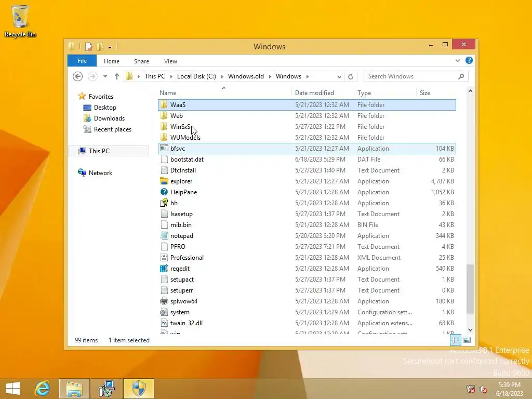Select the bootstat.dat file
Viewport: 532px width, 399px height.
[307, 159]
